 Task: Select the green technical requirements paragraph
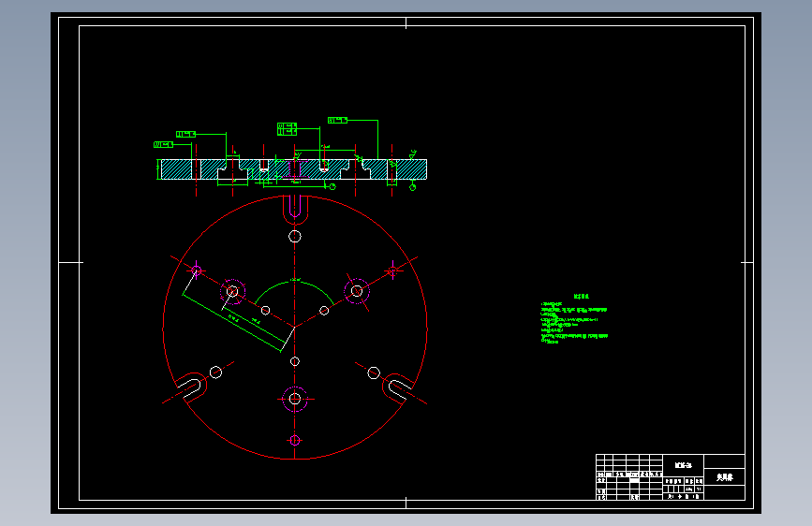pyautogui.click(x=574, y=323)
